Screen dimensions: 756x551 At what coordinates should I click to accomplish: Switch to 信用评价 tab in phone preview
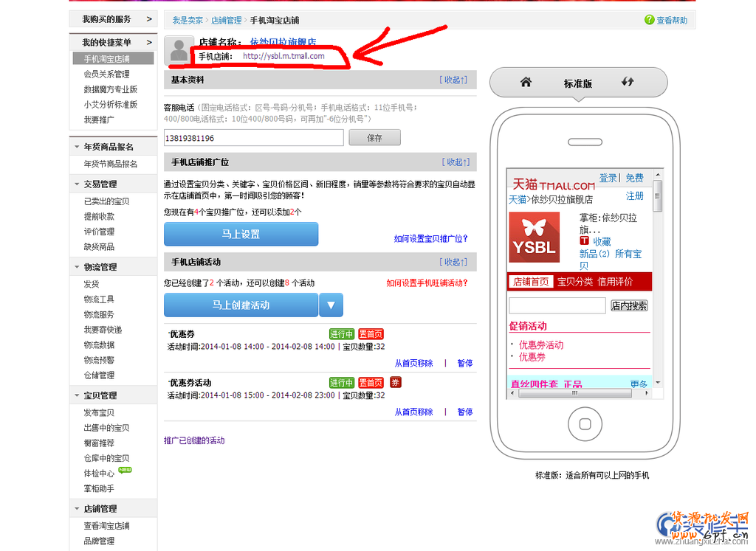pyautogui.click(x=615, y=282)
